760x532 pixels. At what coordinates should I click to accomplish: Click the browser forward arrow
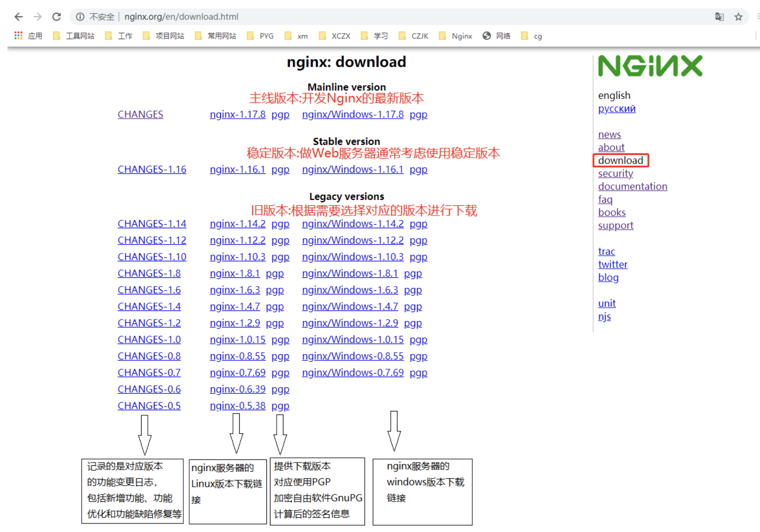point(37,17)
